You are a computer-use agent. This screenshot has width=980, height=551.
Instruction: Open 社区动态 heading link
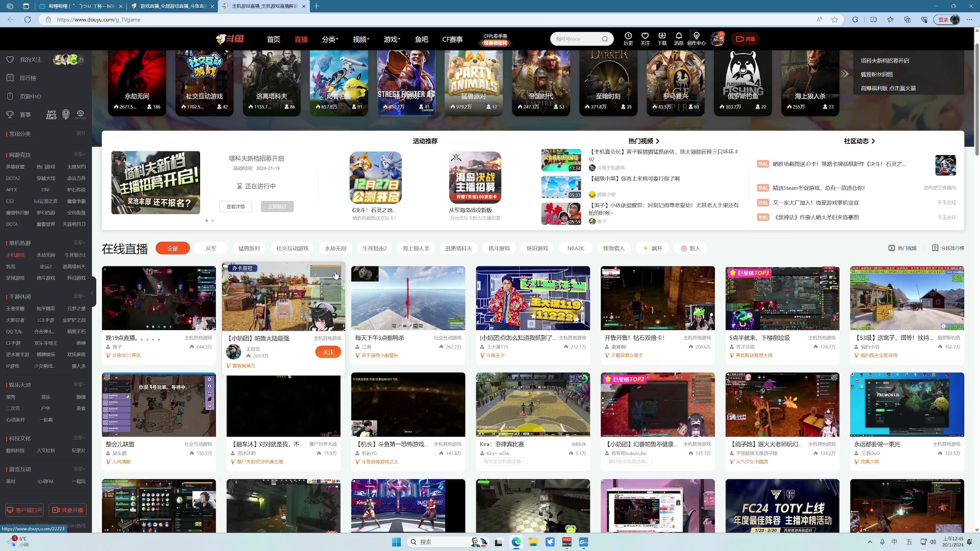point(860,141)
